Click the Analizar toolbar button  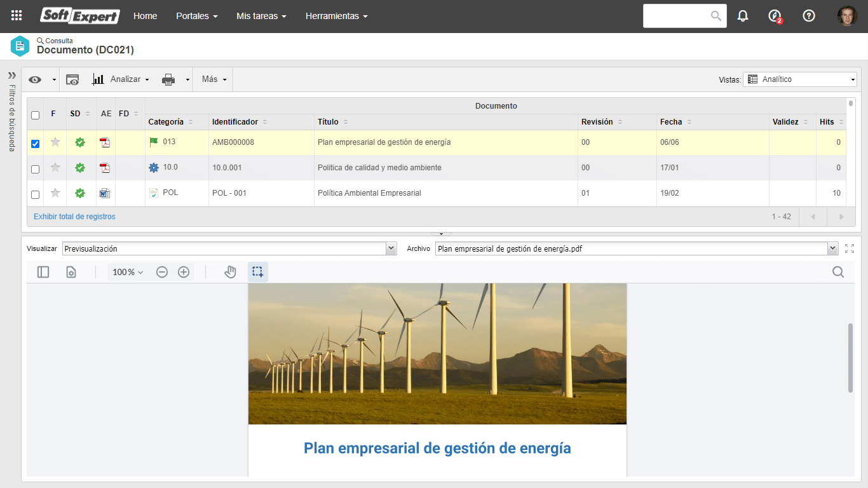pos(121,79)
